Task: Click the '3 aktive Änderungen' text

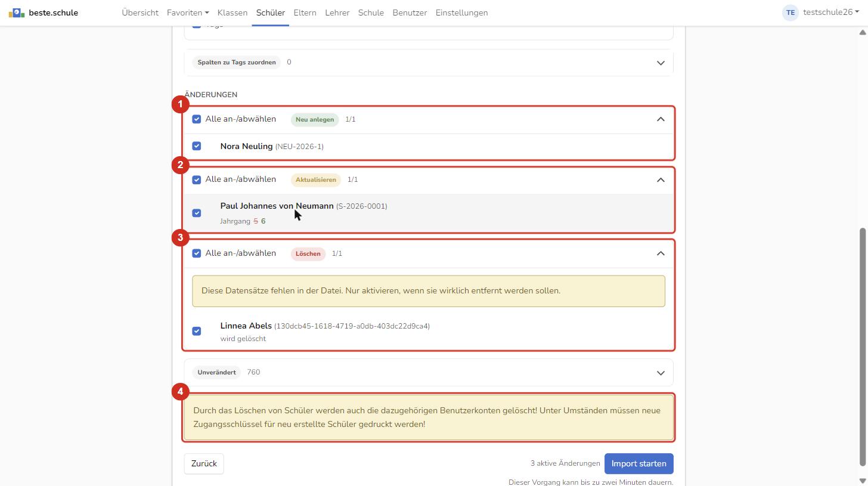Action: (x=565, y=463)
